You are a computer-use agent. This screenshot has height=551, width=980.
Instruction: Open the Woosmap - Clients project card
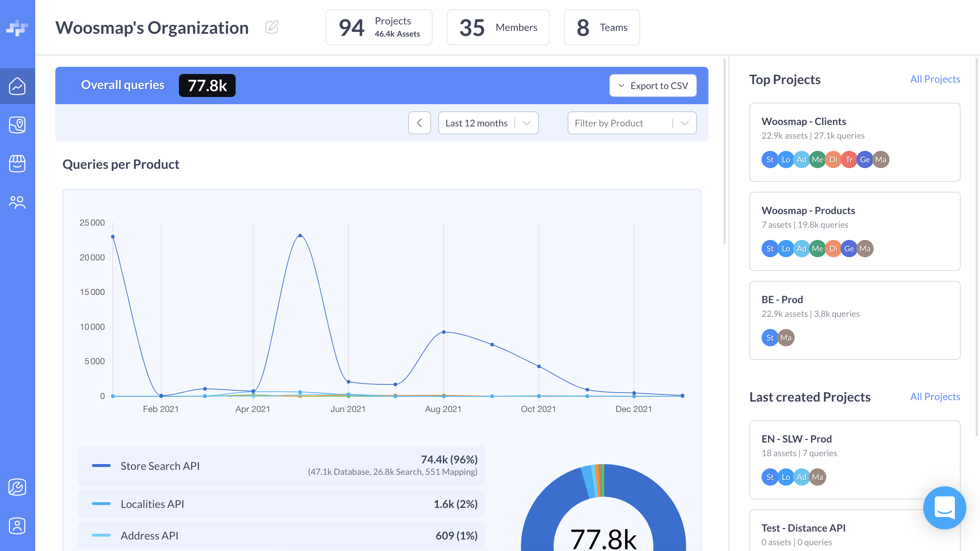(855, 142)
